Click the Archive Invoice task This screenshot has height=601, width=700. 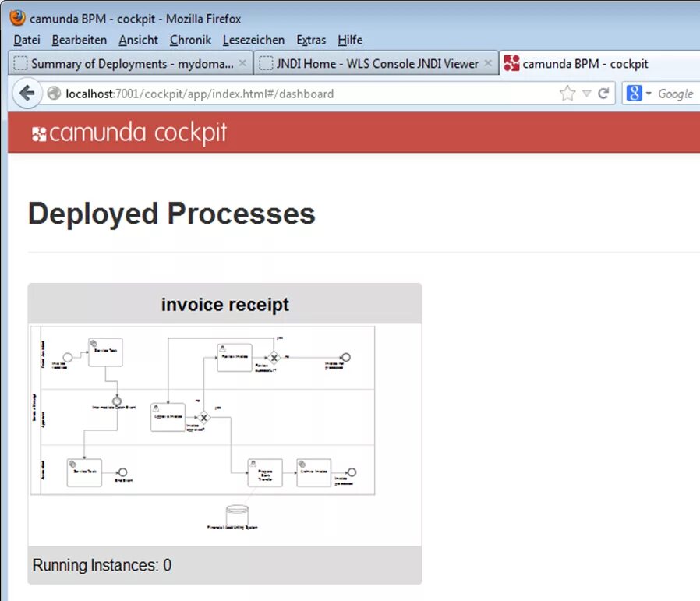314,472
